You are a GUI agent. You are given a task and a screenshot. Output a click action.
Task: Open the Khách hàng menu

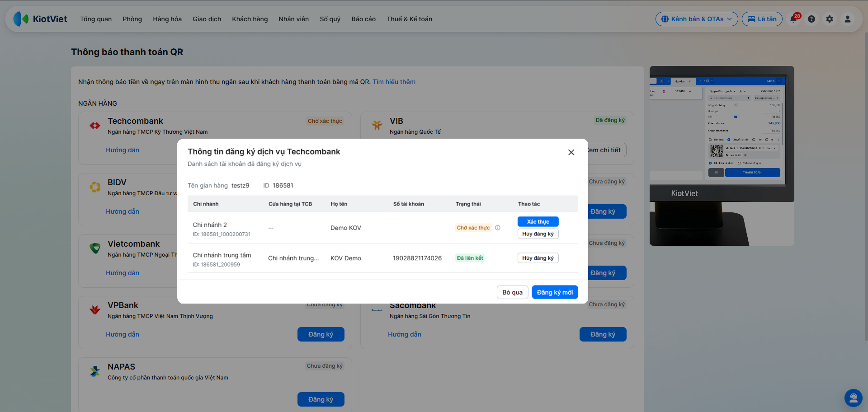pyautogui.click(x=250, y=19)
